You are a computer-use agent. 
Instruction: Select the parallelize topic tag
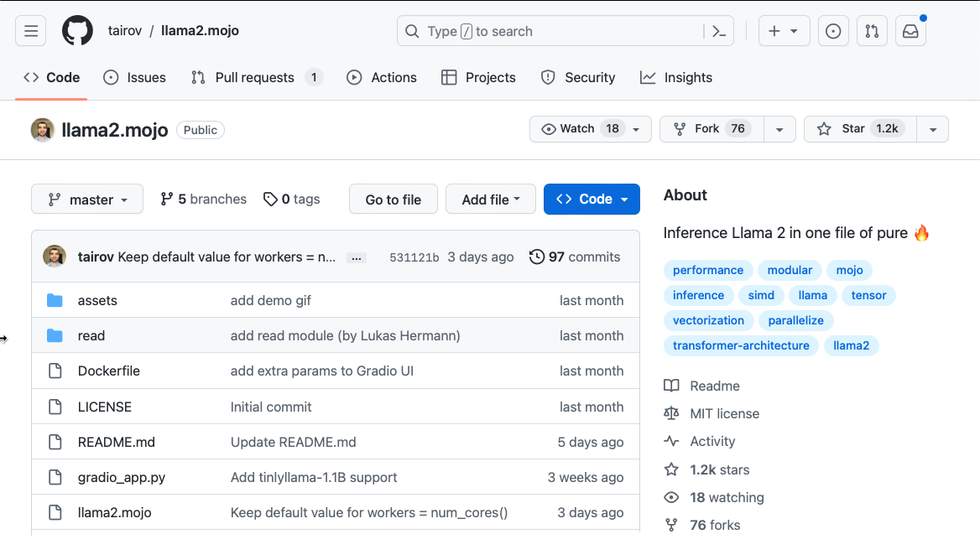coord(795,320)
